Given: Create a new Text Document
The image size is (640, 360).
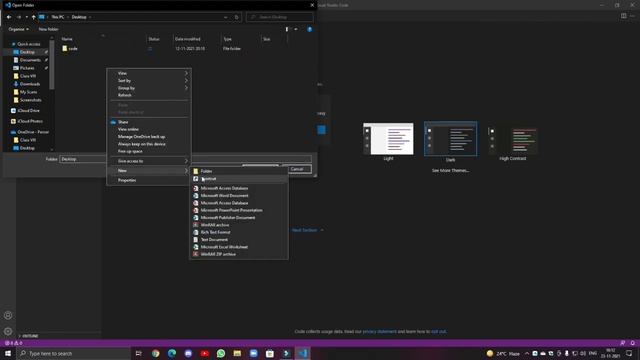Looking at the screenshot, I should pyautogui.click(x=239, y=240).
